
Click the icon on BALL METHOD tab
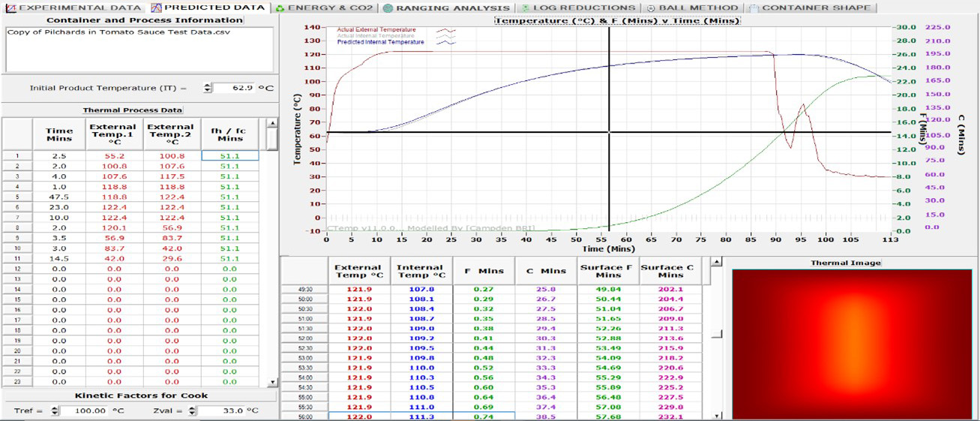point(650,8)
